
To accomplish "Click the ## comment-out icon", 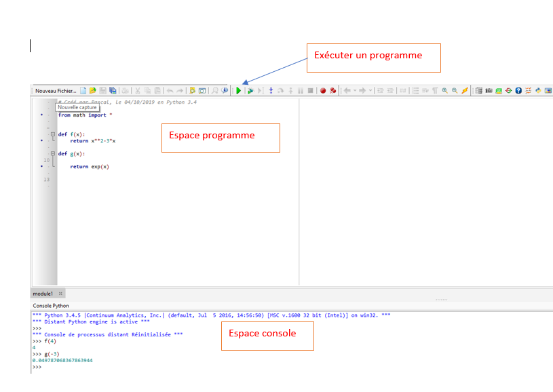I will click(x=403, y=91).
